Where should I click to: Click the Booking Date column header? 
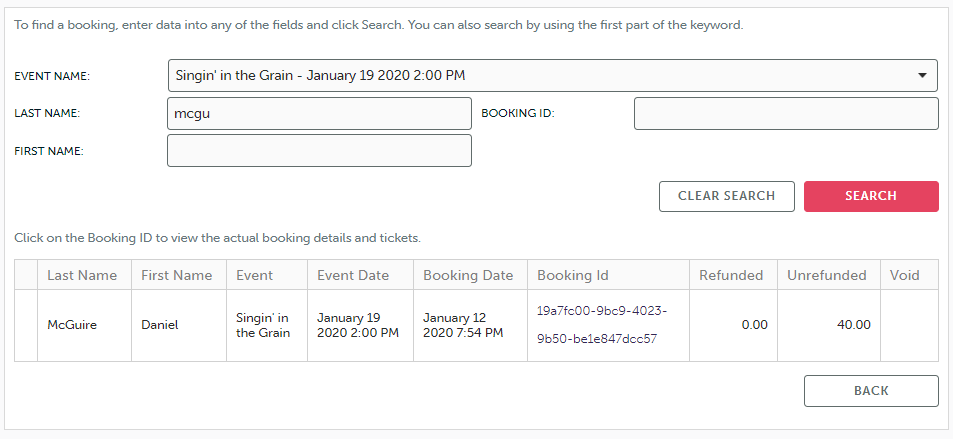[x=468, y=275]
